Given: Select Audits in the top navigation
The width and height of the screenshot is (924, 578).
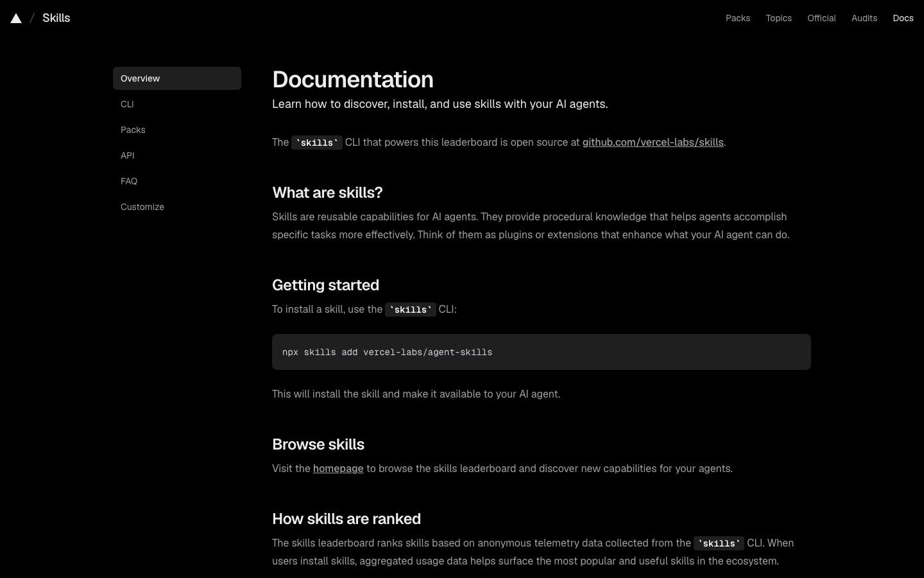Looking at the screenshot, I should (x=864, y=18).
